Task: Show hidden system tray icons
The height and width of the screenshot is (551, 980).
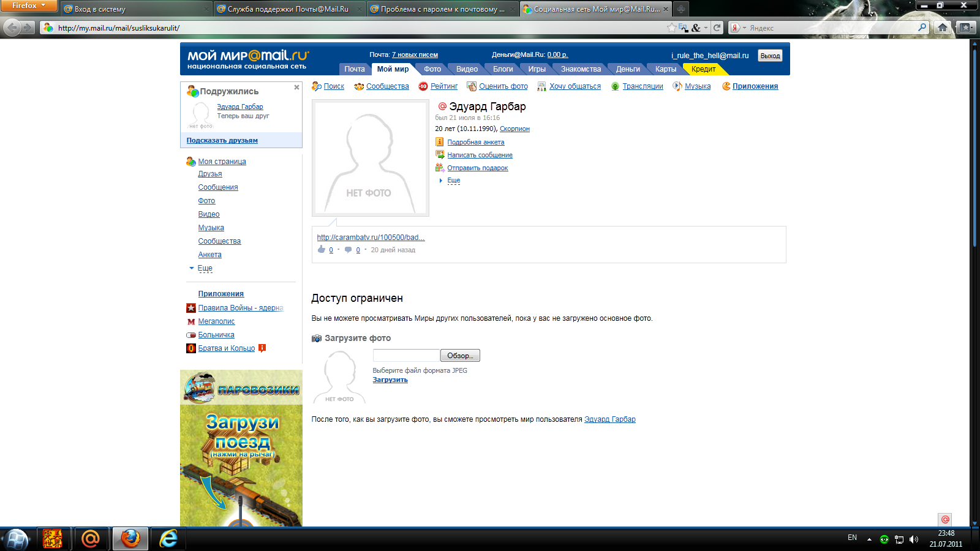Action: (869, 539)
